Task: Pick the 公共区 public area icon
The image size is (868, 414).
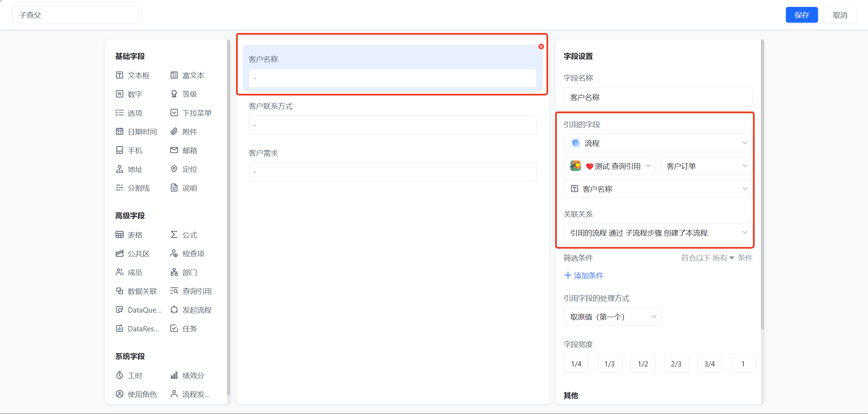Action: (x=120, y=254)
